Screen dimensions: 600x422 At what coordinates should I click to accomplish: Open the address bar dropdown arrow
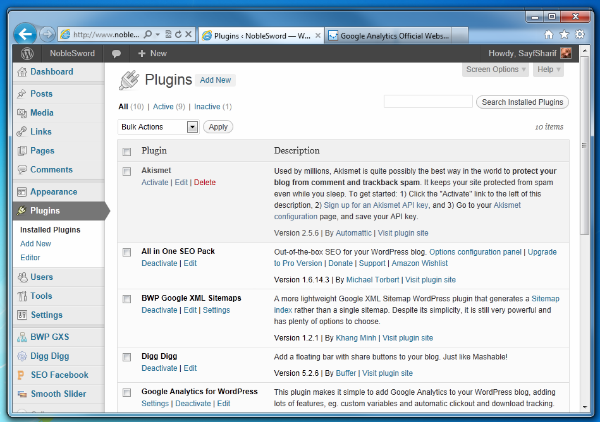pyautogui.click(x=158, y=34)
